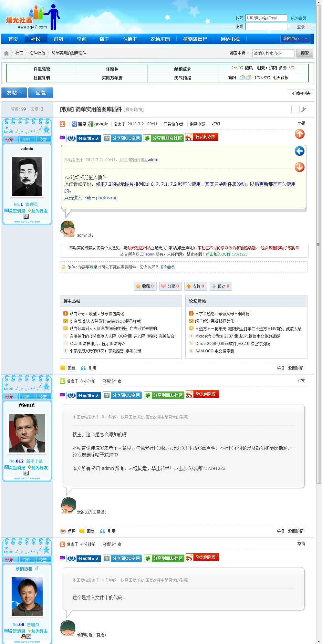Viewport: 322px width, 644px height.
Task: Open 斗地主 navigation tab
Action: [x=130, y=39]
